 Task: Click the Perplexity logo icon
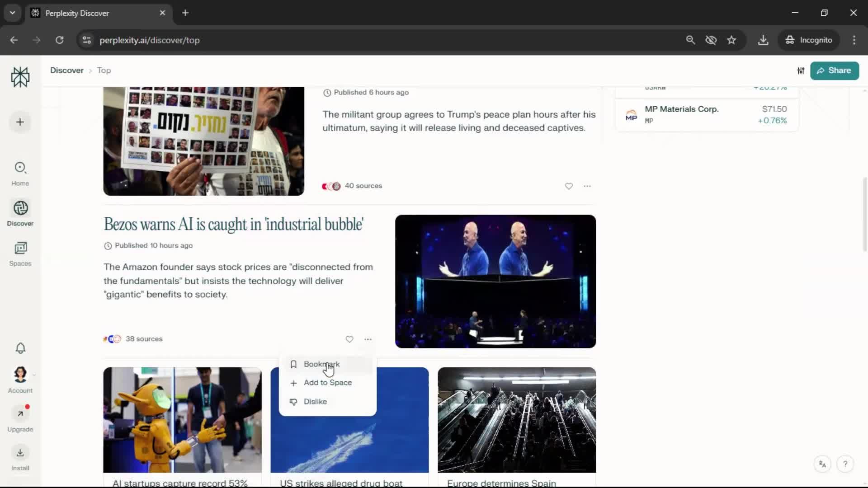[x=20, y=77]
